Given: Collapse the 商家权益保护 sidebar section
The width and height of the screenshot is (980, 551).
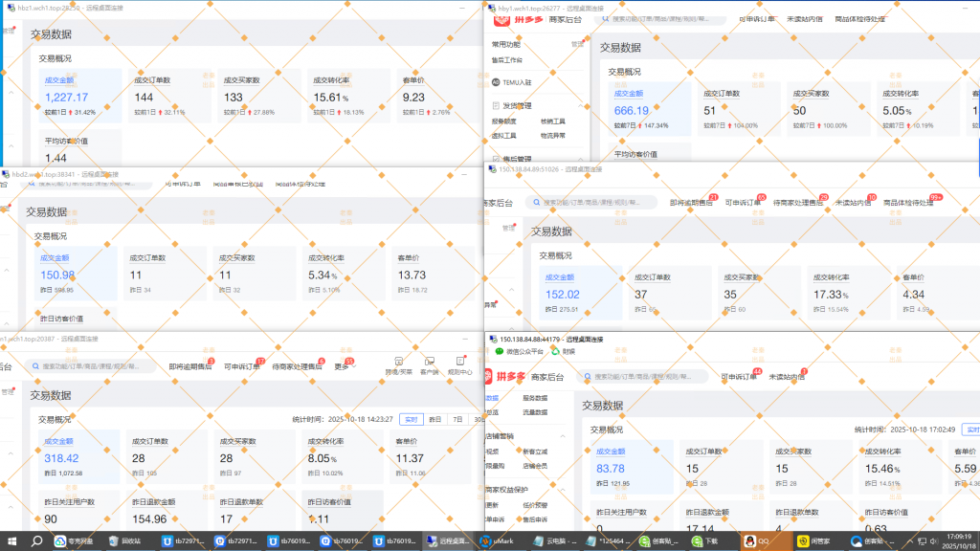Looking at the screenshot, I should click(562, 489).
